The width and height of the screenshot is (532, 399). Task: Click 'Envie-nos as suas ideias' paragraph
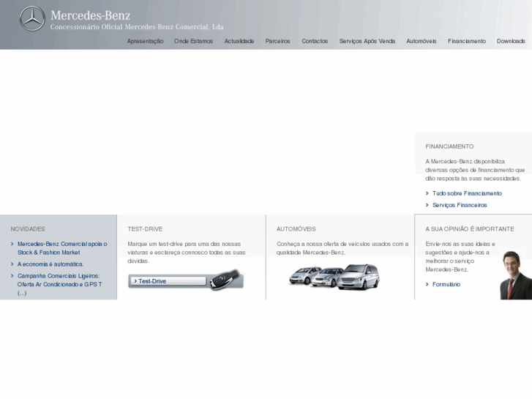[x=460, y=257]
